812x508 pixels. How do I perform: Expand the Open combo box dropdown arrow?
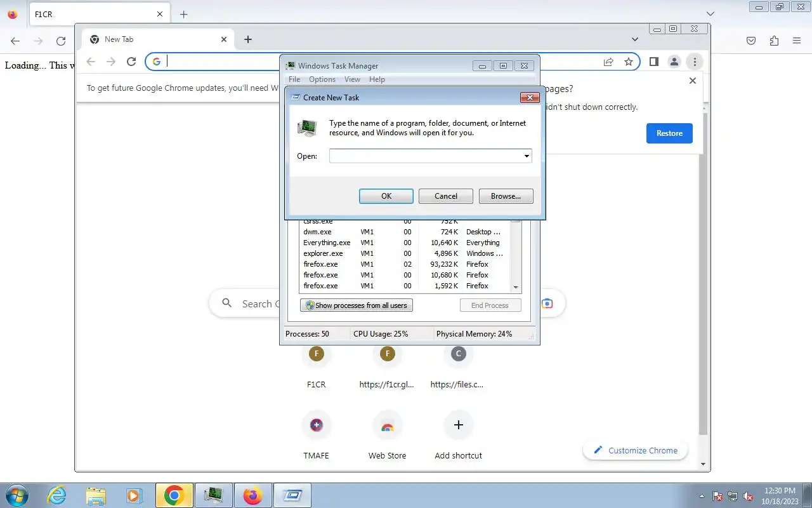pyautogui.click(x=527, y=156)
